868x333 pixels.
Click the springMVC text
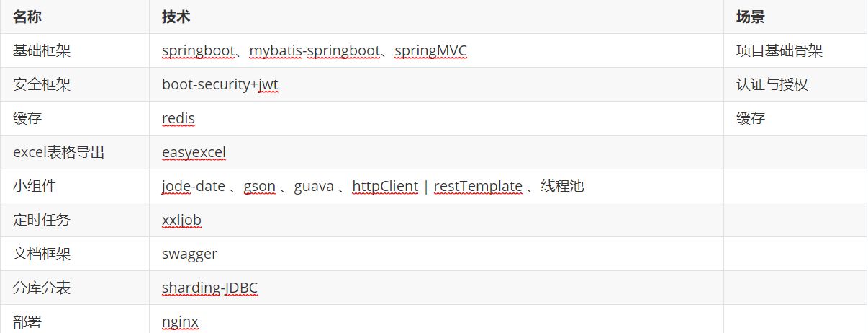431,51
